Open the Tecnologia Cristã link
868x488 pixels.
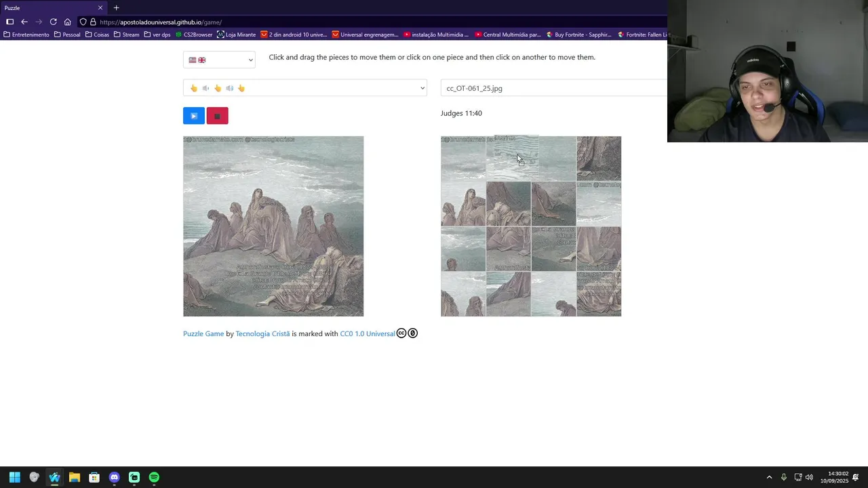[x=262, y=333]
